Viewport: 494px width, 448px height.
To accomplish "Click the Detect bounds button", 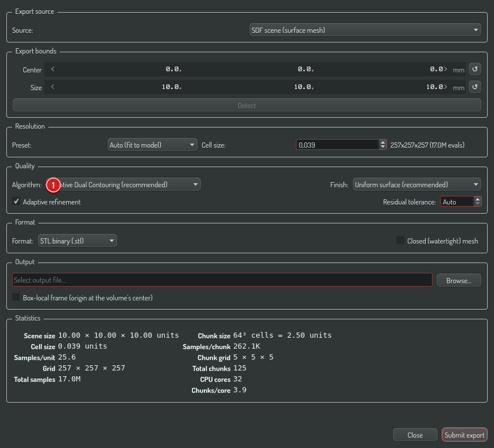I will pyautogui.click(x=246, y=105).
